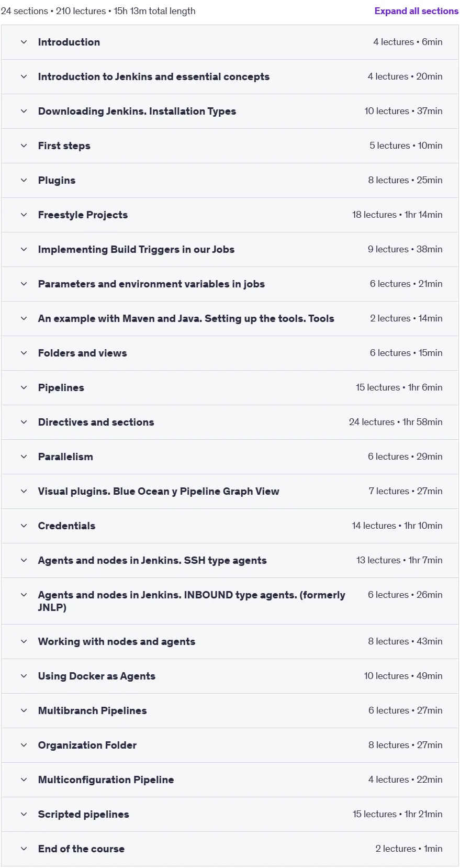Open Downloading Jenkins. Installation Types section
The height and width of the screenshot is (868, 460).
tap(137, 111)
